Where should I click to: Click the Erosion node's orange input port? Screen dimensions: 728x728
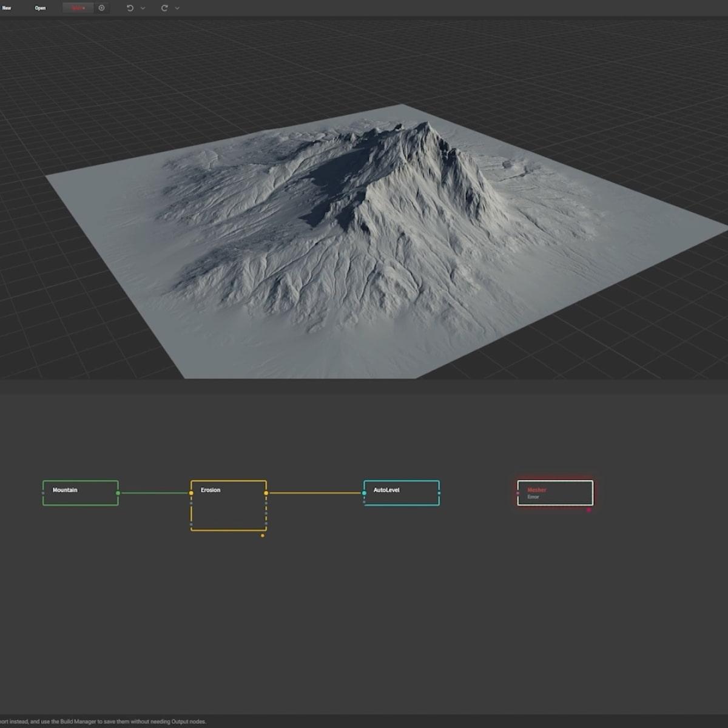point(191,493)
